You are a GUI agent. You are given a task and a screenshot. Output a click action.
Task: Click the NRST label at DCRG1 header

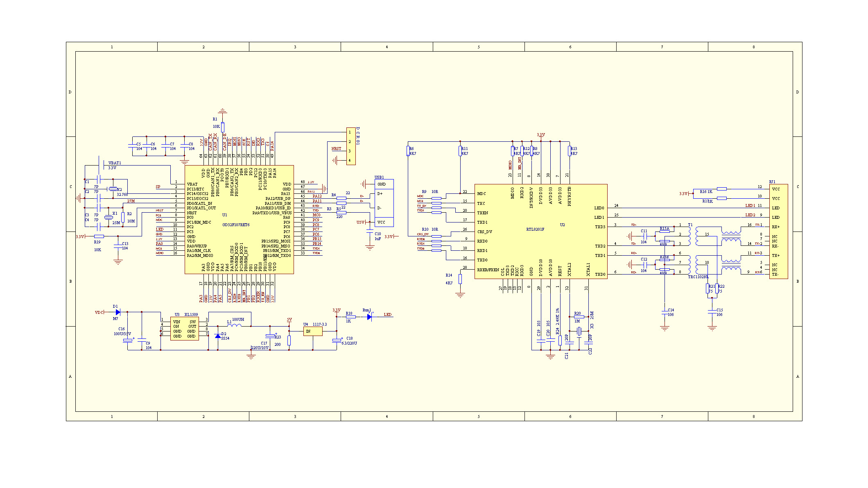coord(336,148)
